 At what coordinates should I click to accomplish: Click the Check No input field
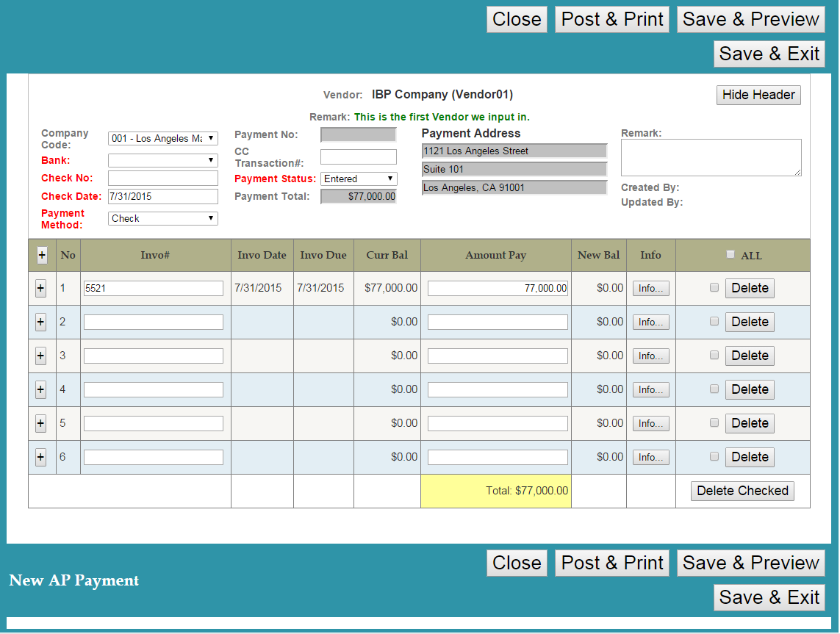pos(162,178)
